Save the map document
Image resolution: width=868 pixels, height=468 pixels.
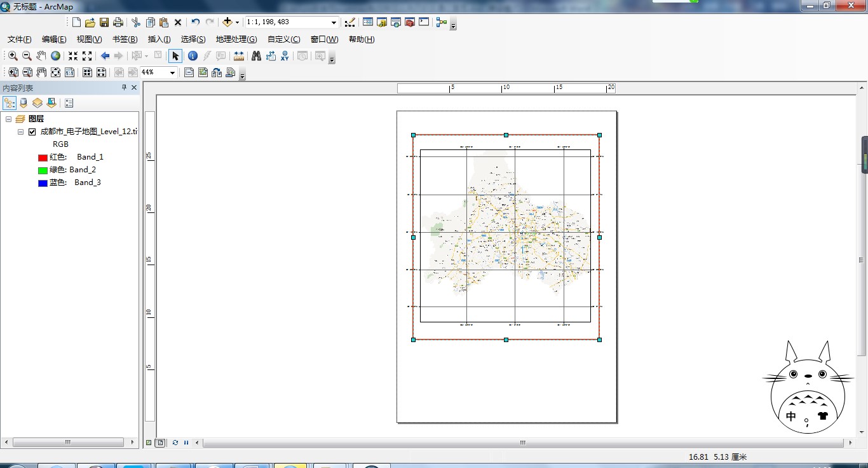[104, 22]
